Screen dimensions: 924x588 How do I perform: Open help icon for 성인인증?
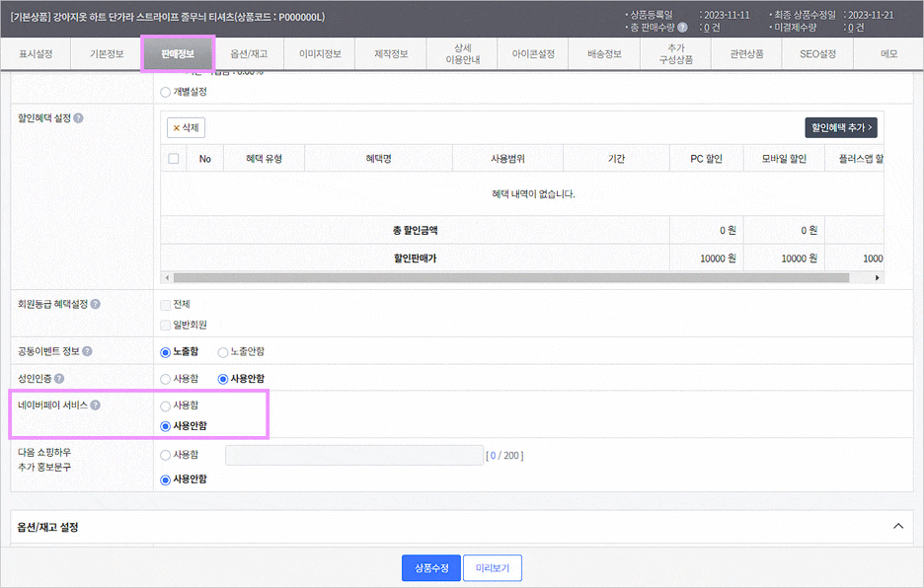(x=59, y=378)
